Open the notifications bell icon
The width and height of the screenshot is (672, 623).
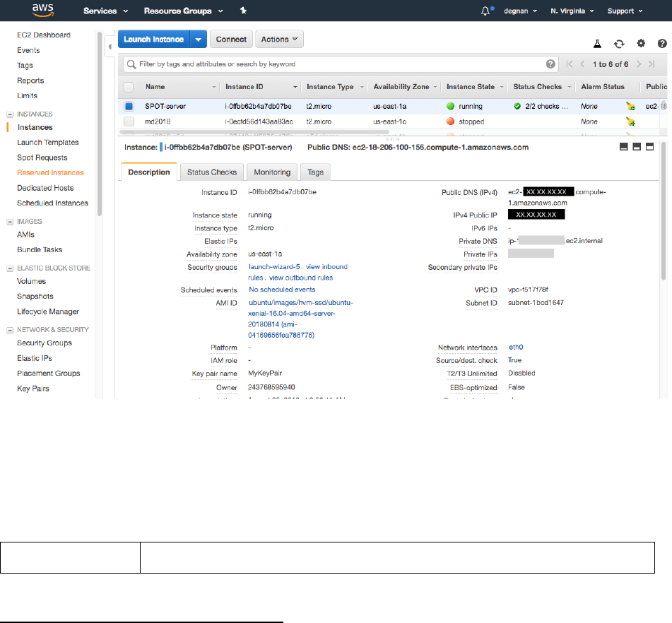tap(485, 11)
